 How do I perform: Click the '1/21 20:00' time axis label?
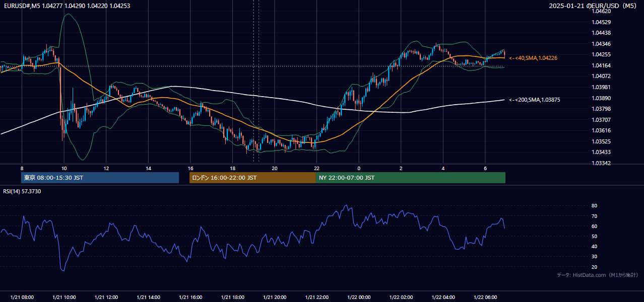275,297
